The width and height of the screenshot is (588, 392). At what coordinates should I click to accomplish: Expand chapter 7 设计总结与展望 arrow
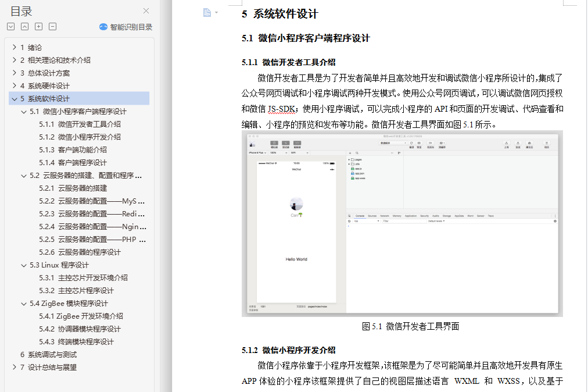[x=15, y=367]
